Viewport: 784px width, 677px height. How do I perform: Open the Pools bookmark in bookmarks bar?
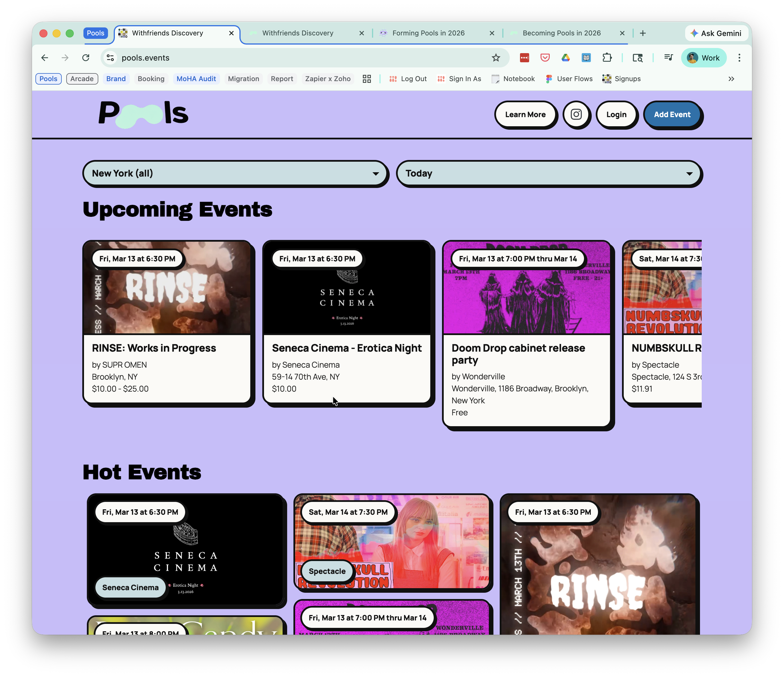tap(49, 79)
